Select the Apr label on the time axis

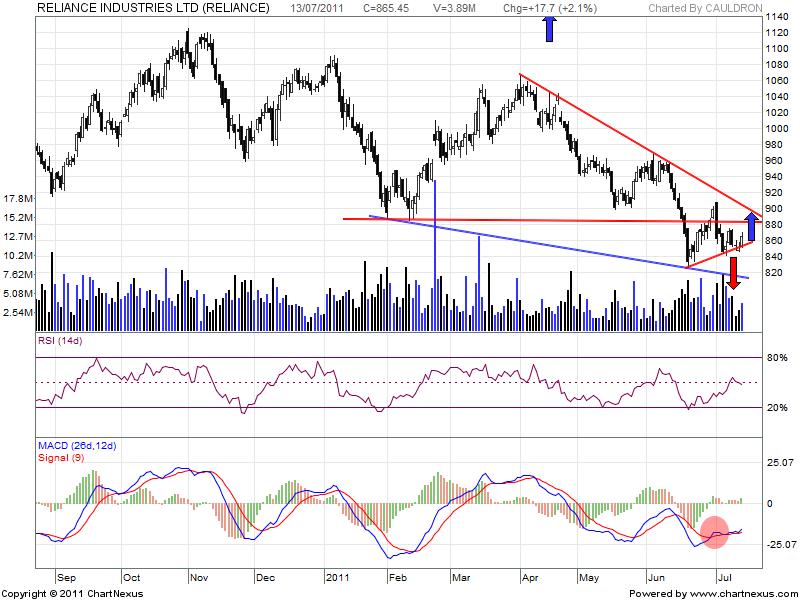click(530, 577)
